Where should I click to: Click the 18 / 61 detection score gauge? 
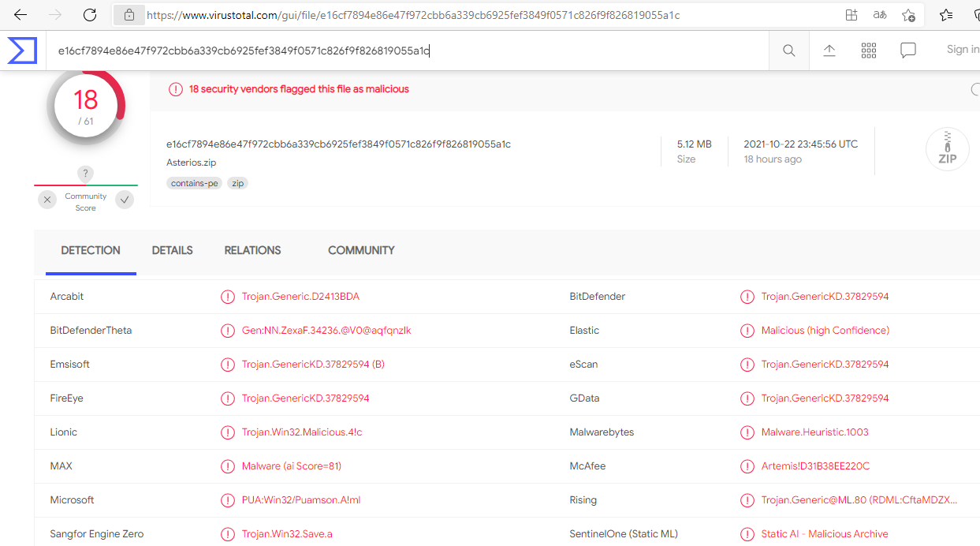tap(86, 106)
